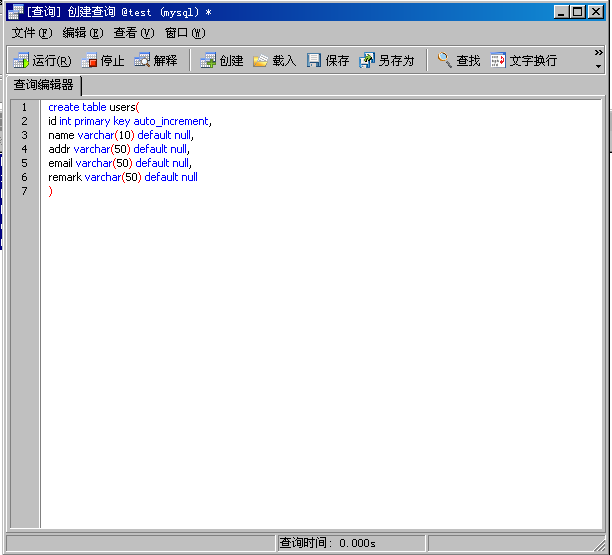Image resolution: width=612 pixels, height=555 pixels.
Task: Place cursor at line 7 closing parenthesis
Action: click(50, 191)
